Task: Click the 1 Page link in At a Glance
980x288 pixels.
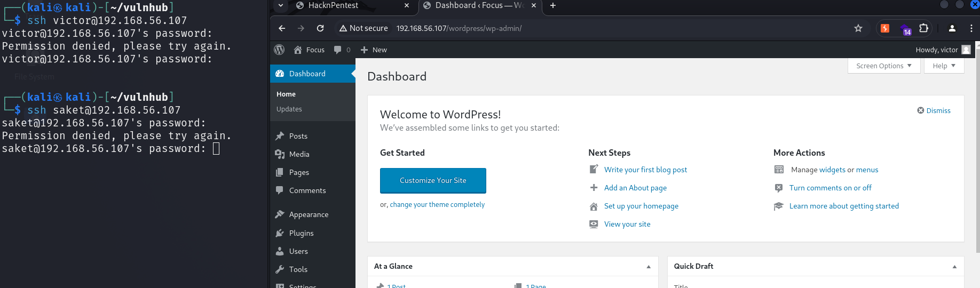Action: click(535, 286)
